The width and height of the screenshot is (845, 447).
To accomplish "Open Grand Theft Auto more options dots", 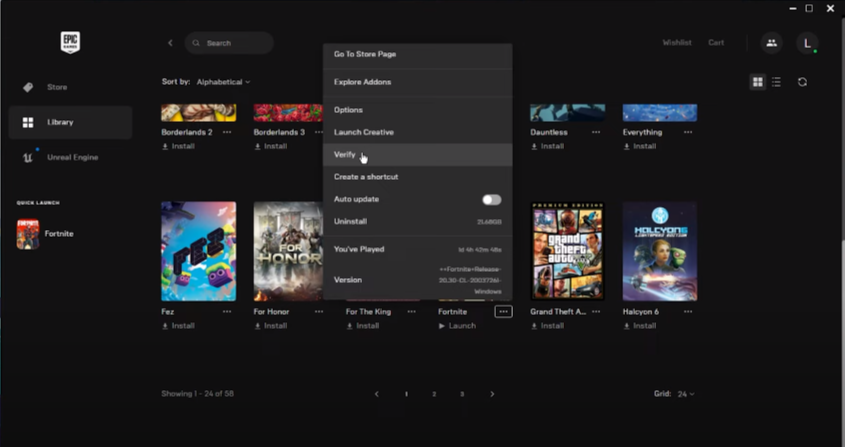I will pos(596,312).
